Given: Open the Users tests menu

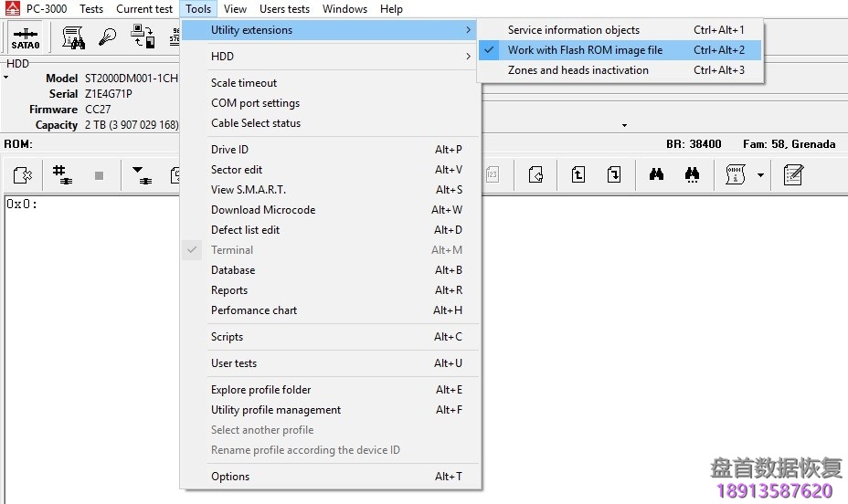Looking at the screenshot, I should pos(284,9).
